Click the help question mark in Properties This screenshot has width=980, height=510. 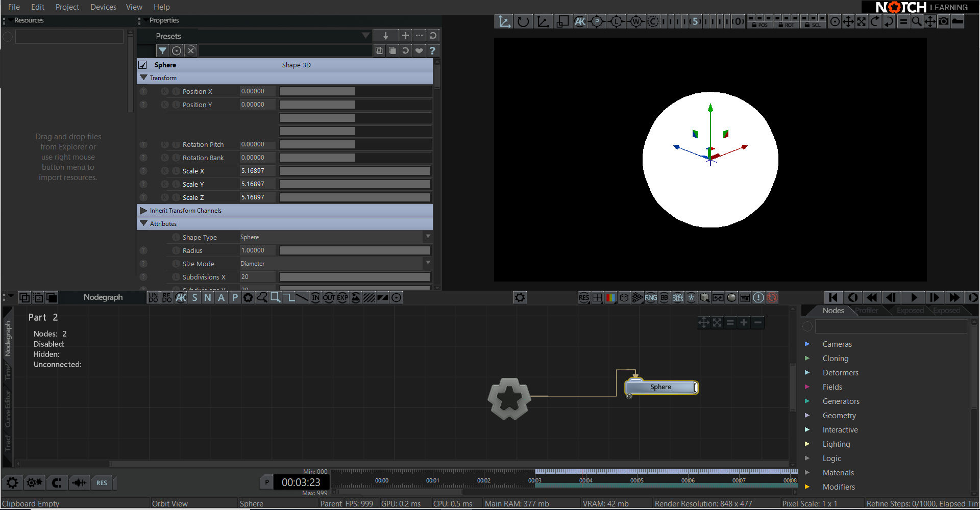coord(432,50)
